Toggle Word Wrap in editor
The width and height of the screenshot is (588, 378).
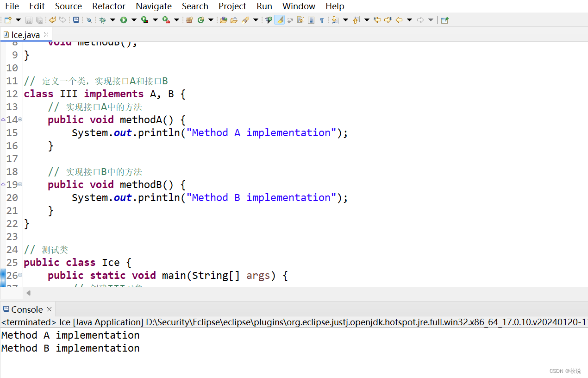[300, 20]
